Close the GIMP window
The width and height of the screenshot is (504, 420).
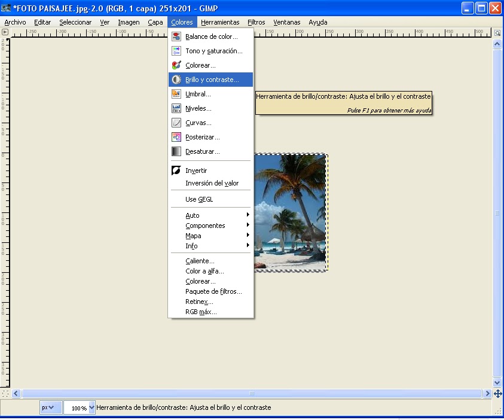pos(495,8)
